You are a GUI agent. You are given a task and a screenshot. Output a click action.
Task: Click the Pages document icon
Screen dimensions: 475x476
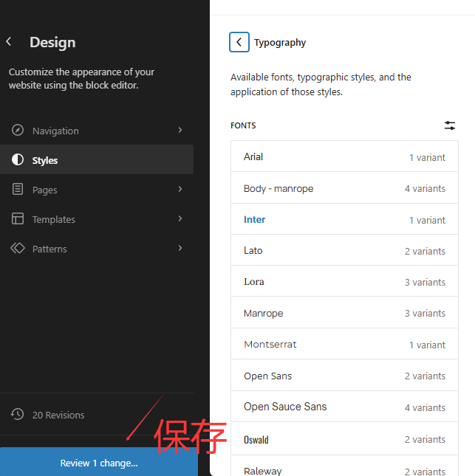tap(18, 190)
